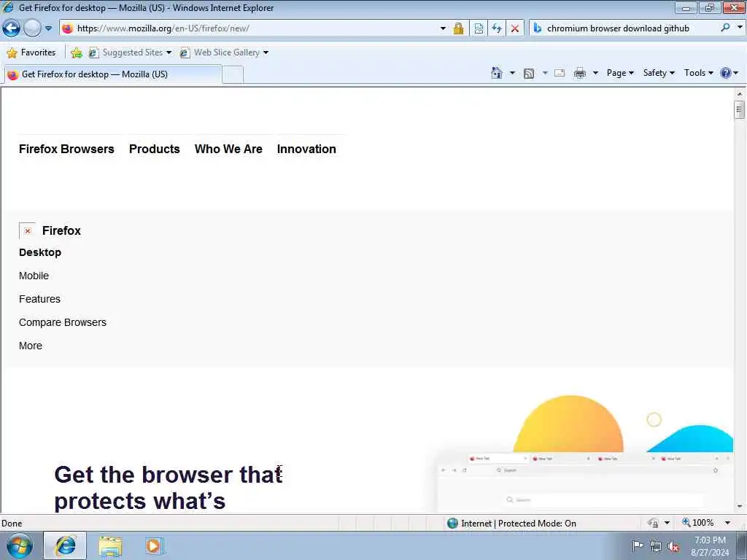Click the Home icon in command bar

pyautogui.click(x=496, y=73)
